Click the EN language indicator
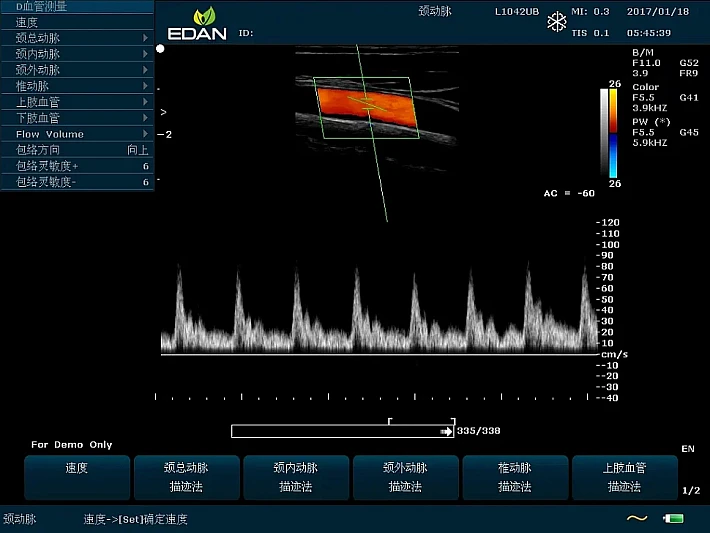The image size is (710, 533). click(x=687, y=449)
